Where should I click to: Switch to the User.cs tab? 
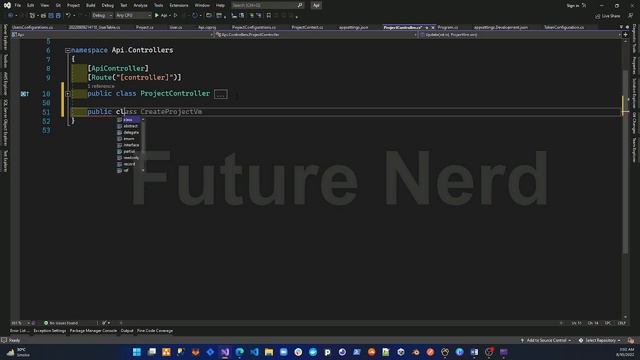click(x=176, y=27)
